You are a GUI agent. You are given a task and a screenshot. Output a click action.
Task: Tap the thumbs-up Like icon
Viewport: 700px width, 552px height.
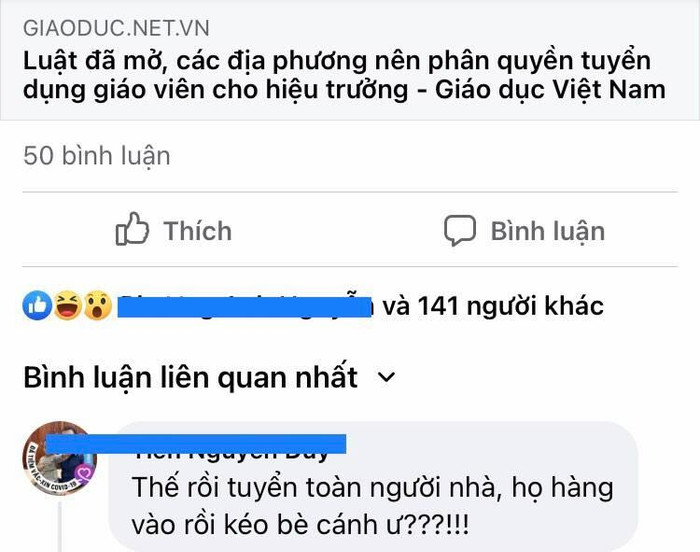132,229
